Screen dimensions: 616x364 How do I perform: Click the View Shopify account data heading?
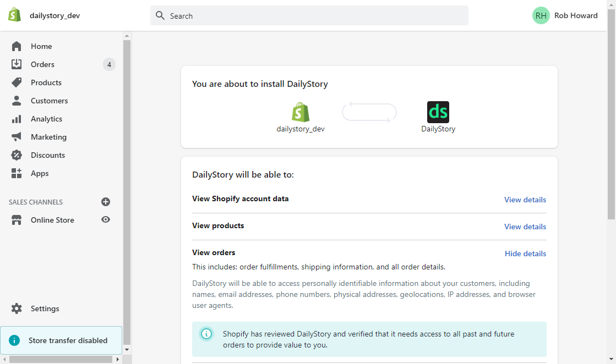click(241, 199)
